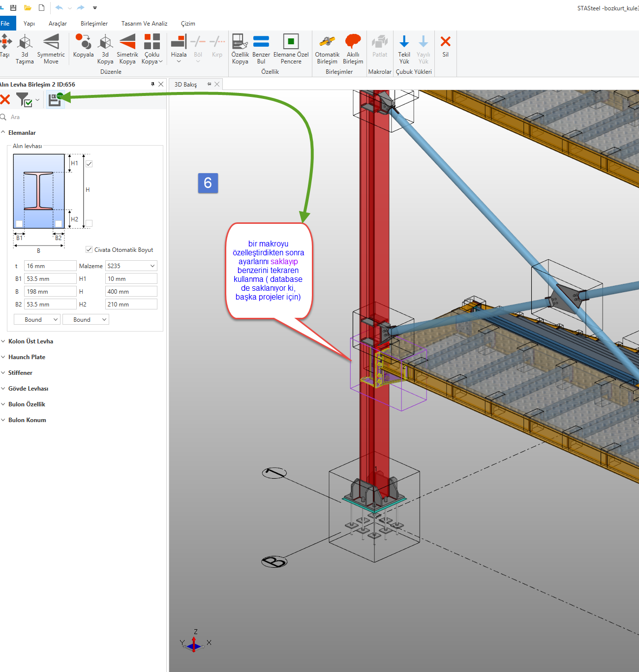Viewport: 639px width, 672px height.
Task: Open the Malzeme S235 dropdown
Action: point(131,266)
